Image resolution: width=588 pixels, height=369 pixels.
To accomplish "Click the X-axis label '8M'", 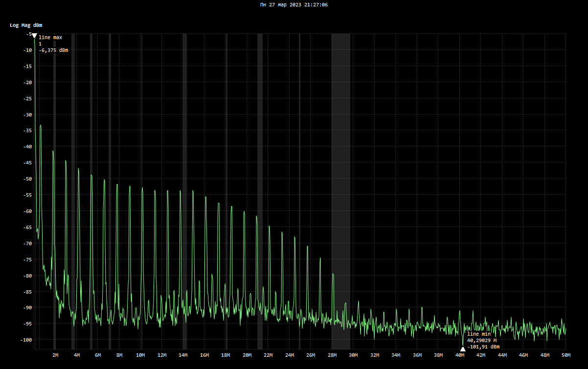I will click(x=119, y=355).
